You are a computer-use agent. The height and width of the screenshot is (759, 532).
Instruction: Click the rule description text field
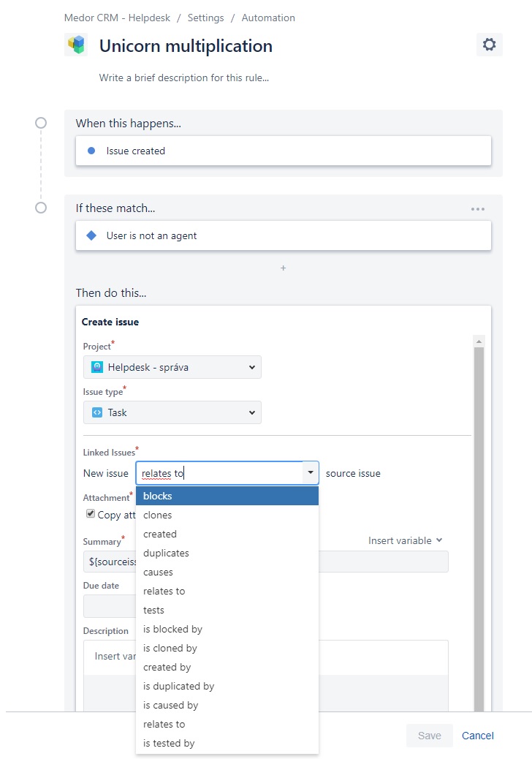(183, 78)
